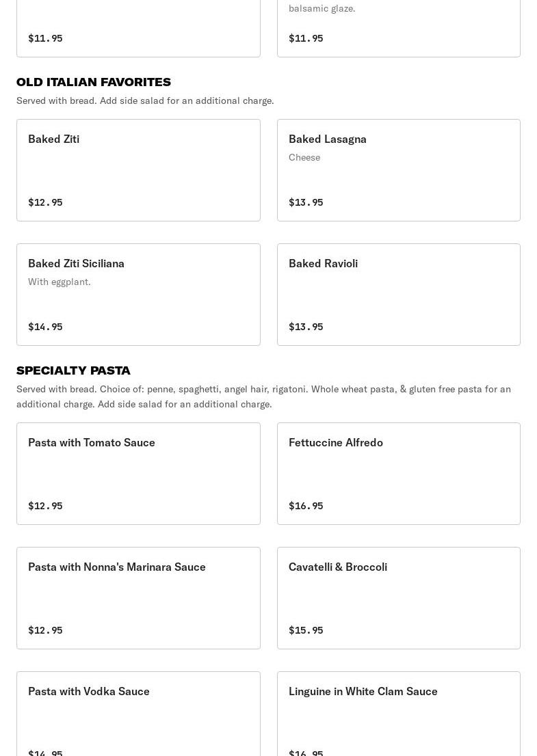Choose the Baked Ziti Siciliana item

138,295
